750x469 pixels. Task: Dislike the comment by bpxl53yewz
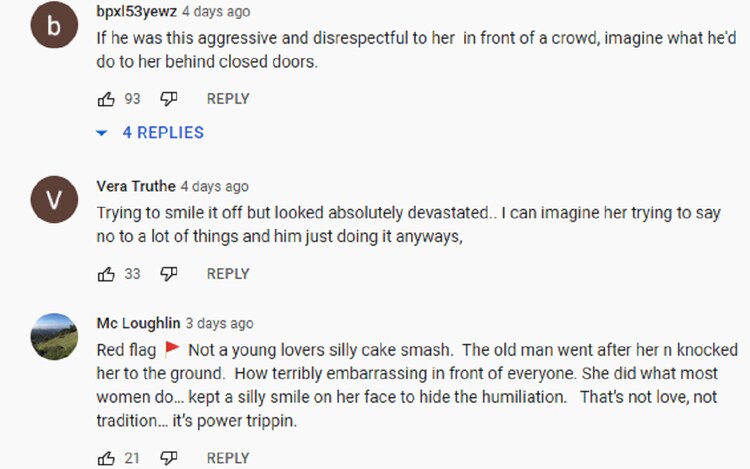169,99
